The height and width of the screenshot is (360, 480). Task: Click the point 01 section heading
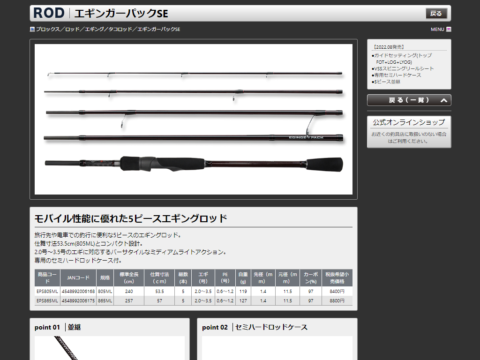pyautogui.click(x=57, y=327)
